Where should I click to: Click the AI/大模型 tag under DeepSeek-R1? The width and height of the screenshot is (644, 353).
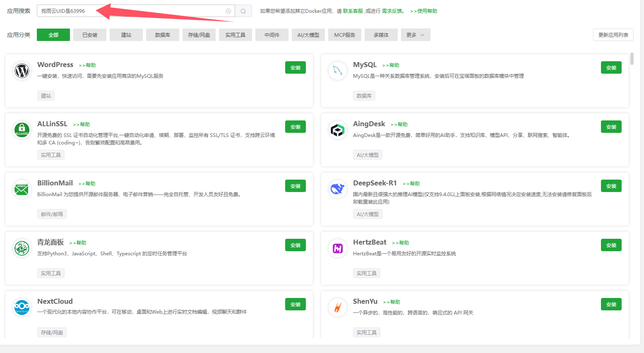[368, 214]
